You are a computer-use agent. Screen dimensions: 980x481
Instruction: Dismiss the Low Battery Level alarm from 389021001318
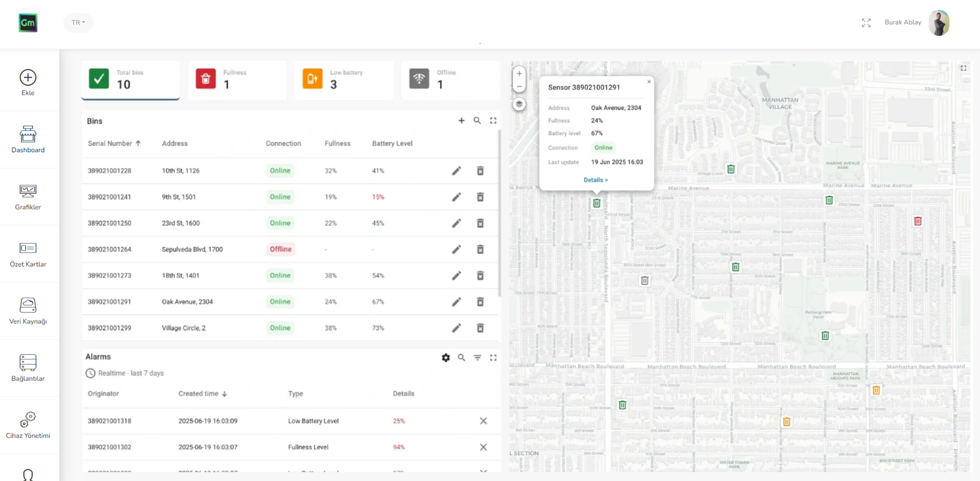483,421
